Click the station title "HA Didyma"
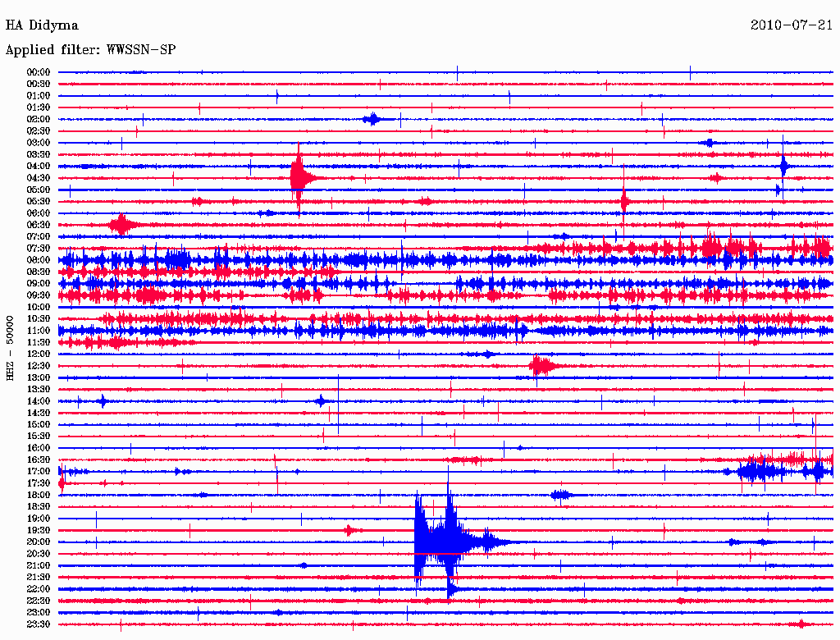This screenshot has height=640, width=840. coord(42,25)
